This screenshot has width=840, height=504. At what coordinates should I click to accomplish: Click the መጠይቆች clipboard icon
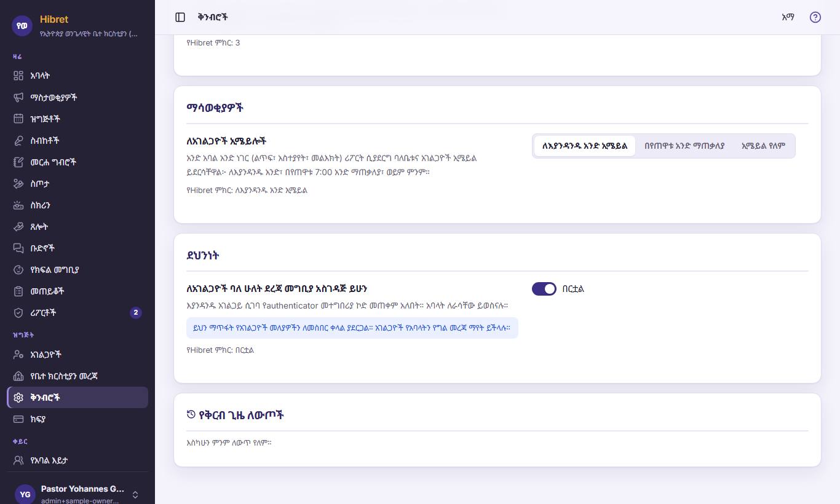(18, 291)
